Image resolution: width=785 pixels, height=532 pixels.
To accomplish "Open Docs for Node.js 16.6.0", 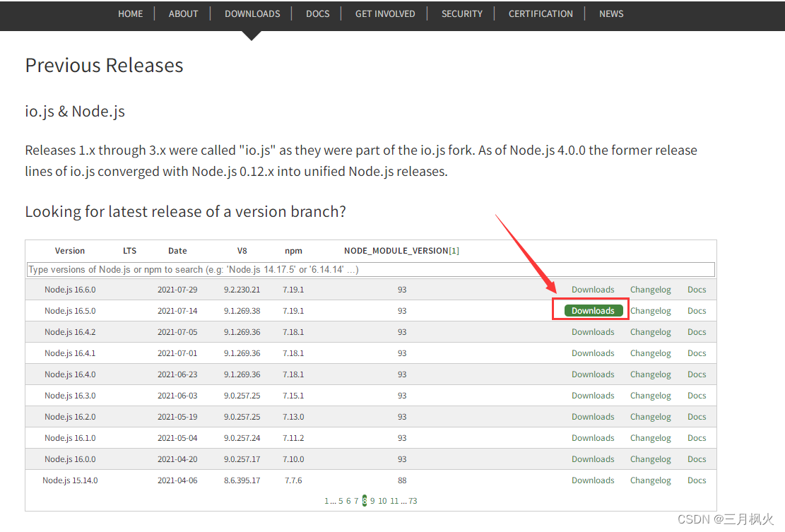I will tap(697, 290).
